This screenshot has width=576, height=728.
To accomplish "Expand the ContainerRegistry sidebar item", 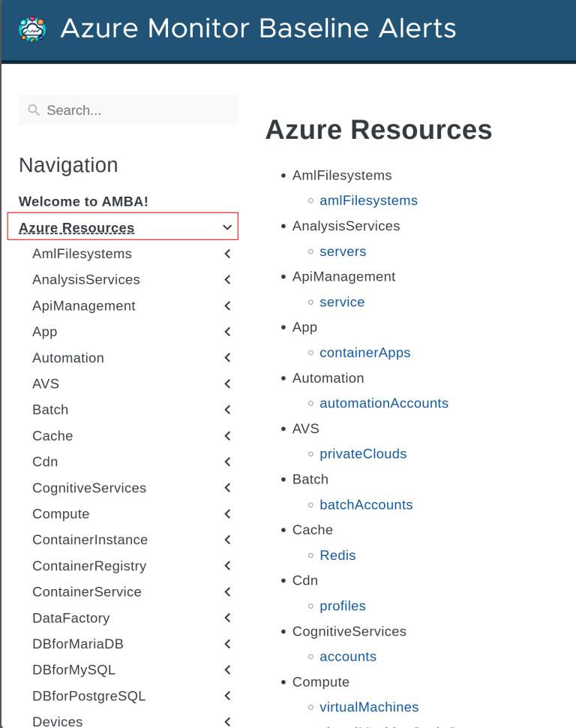I will tap(227, 565).
